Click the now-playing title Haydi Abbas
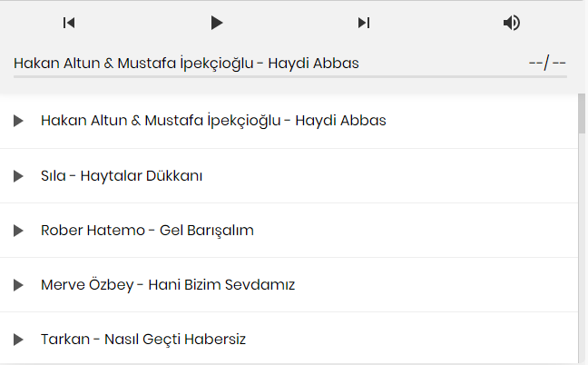Screen dimensions: 588x365 coord(187,63)
